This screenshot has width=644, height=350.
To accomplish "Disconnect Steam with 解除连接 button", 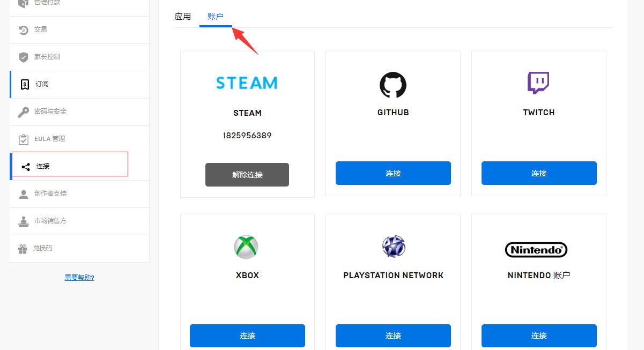I will (247, 175).
